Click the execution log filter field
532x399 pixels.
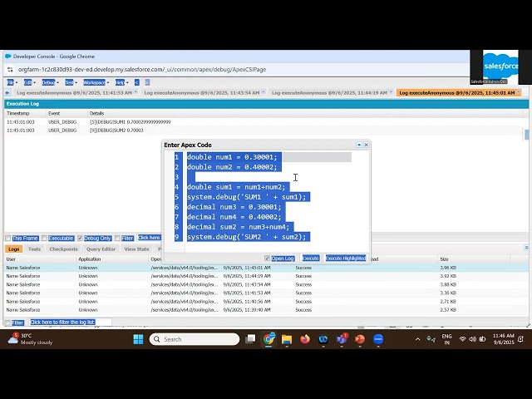click(x=149, y=238)
